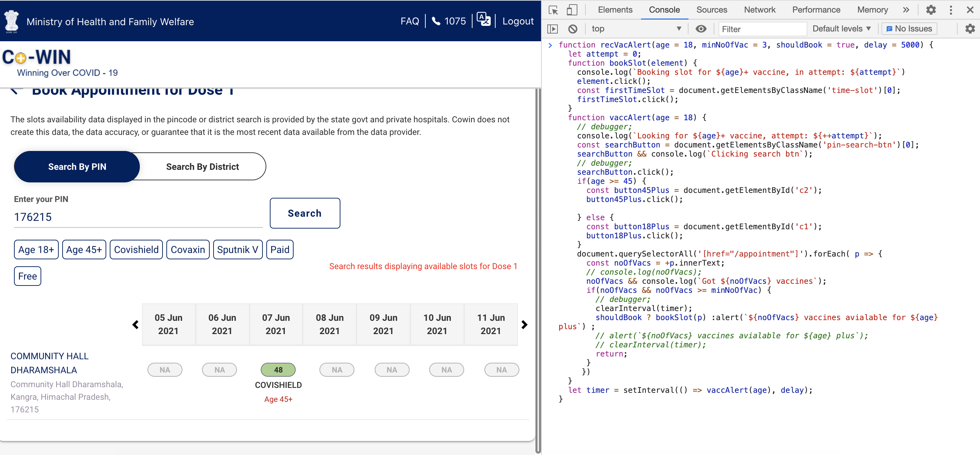Enable the Covaxin vaccine filter
The height and width of the screenshot is (455, 980).
click(188, 250)
